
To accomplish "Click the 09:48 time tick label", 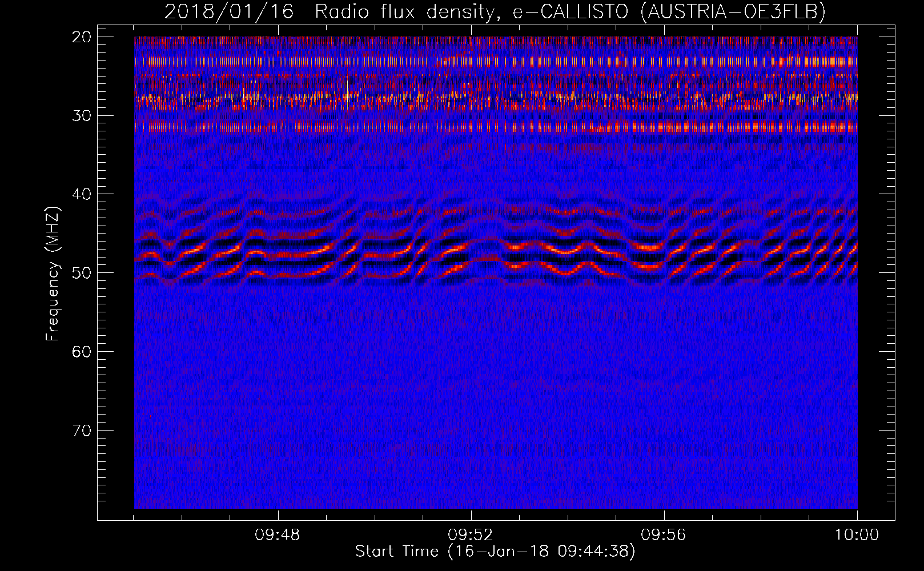I will [278, 535].
